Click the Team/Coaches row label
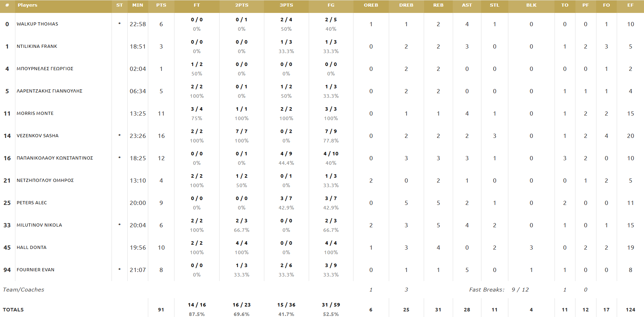The height and width of the screenshot is (317, 644). [x=23, y=290]
